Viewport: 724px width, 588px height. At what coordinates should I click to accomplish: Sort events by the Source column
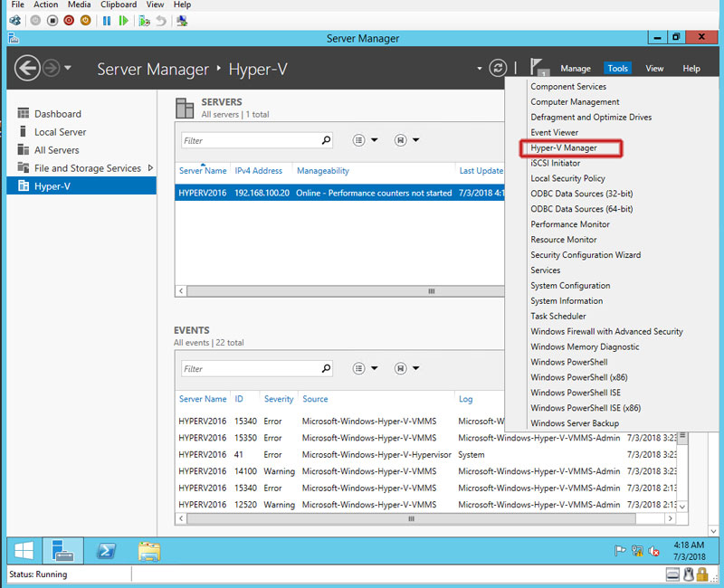[315, 399]
